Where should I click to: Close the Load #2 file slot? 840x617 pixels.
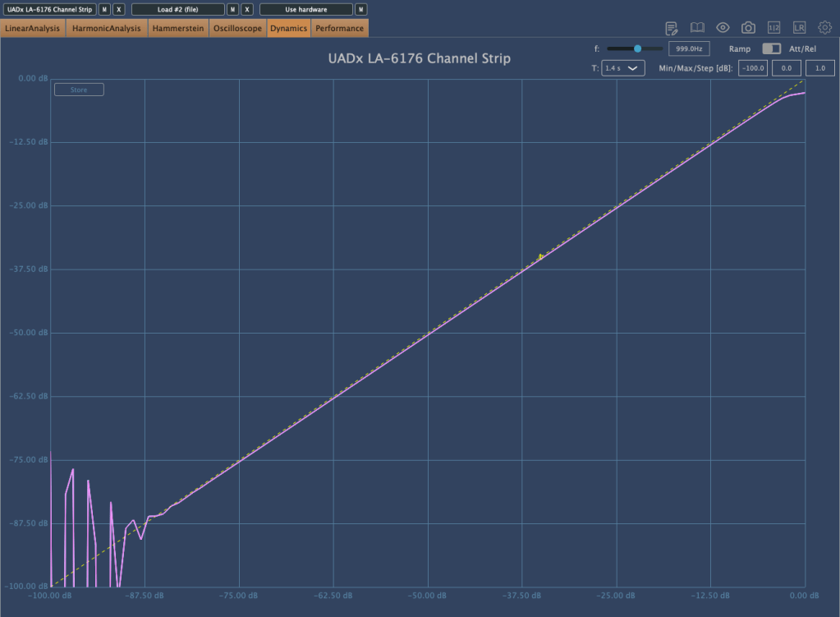coord(247,9)
